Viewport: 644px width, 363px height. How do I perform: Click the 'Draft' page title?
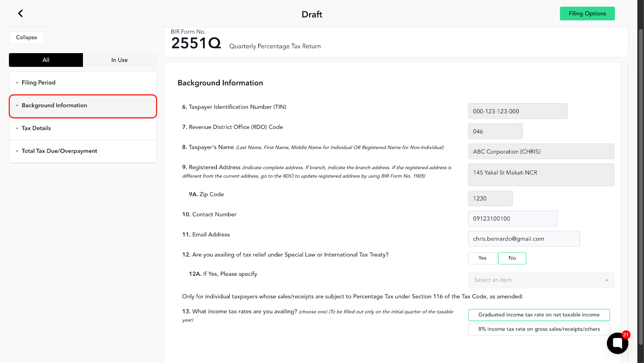coord(312,14)
